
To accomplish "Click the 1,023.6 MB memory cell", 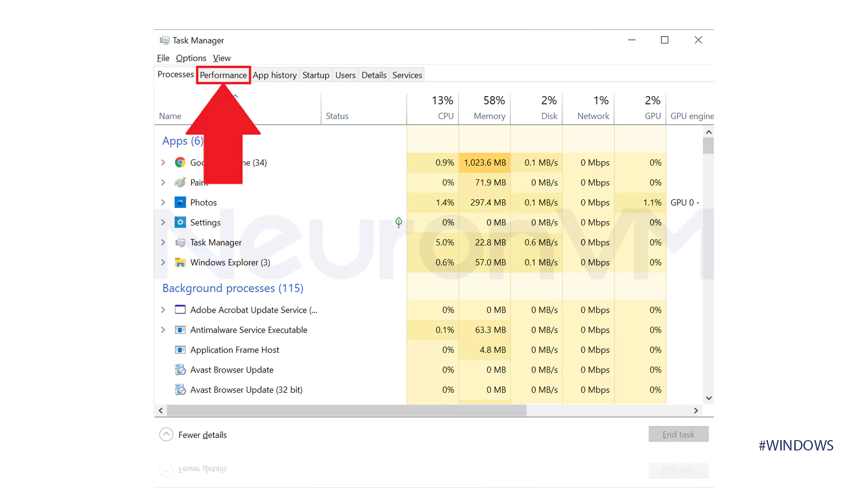I will (x=485, y=163).
